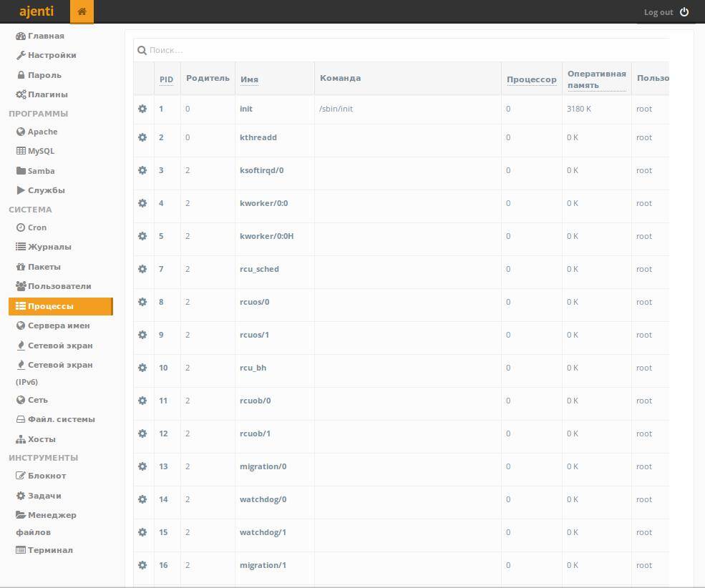The image size is (705, 588).
Task: Open Apache in the sidebar
Action: pyautogui.click(x=42, y=132)
